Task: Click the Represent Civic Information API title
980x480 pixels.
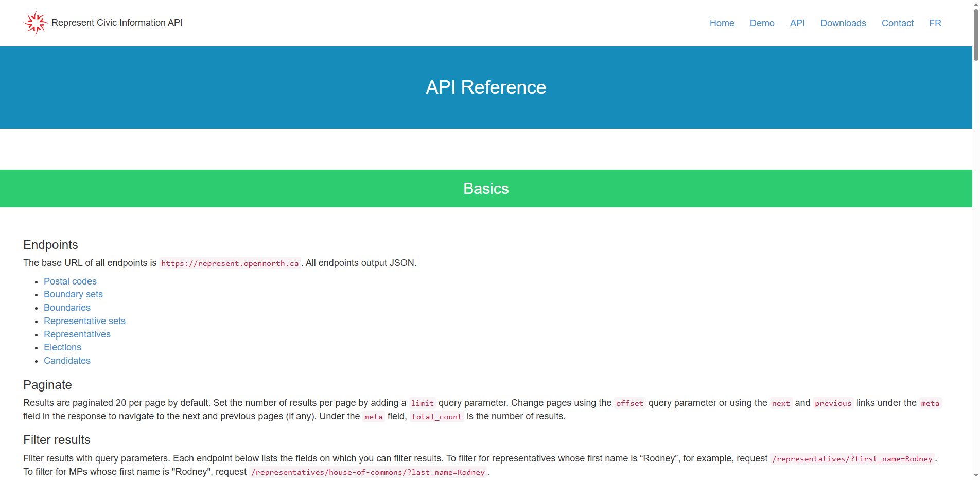Action: 117,23
